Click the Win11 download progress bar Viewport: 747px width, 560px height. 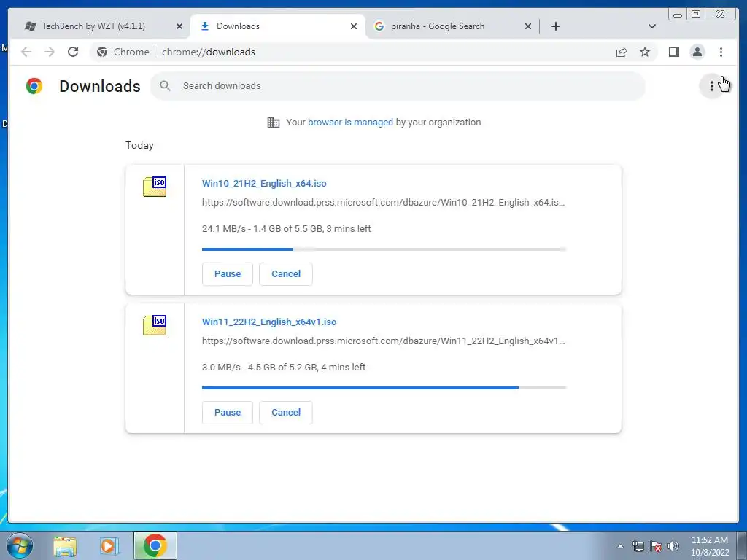[x=384, y=388]
